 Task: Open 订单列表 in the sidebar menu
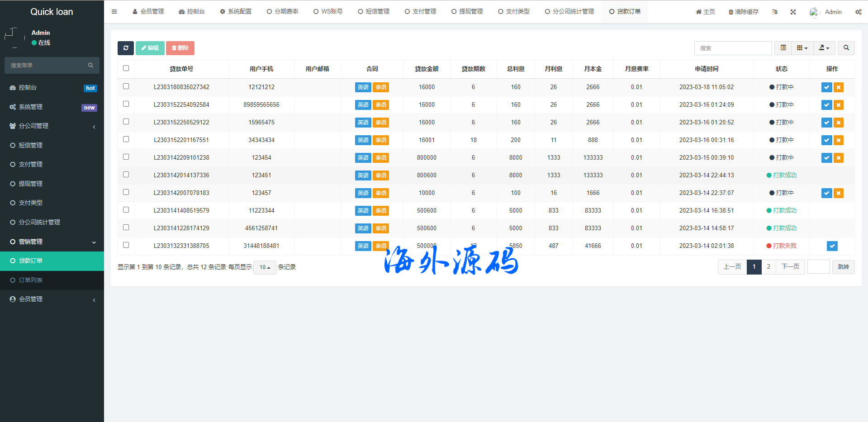30,280
